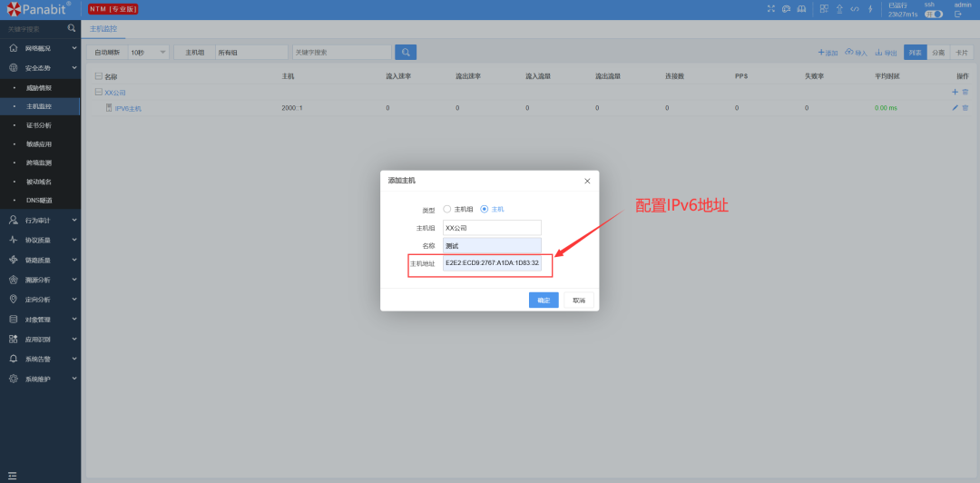Click the 网络概况 home icon
This screenshot has height=483, width=980.
click(13, 48)
